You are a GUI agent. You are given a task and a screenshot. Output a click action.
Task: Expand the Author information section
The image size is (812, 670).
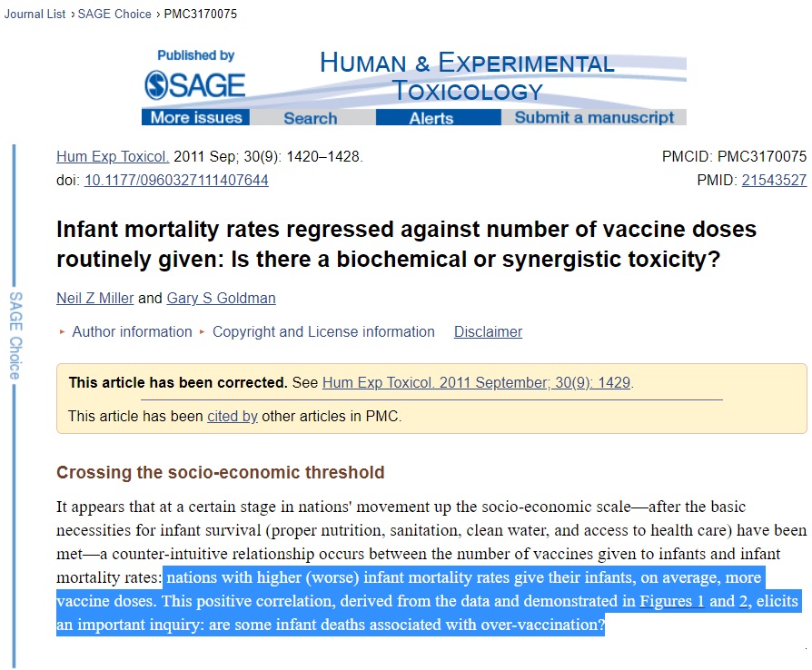pos(132,331)
